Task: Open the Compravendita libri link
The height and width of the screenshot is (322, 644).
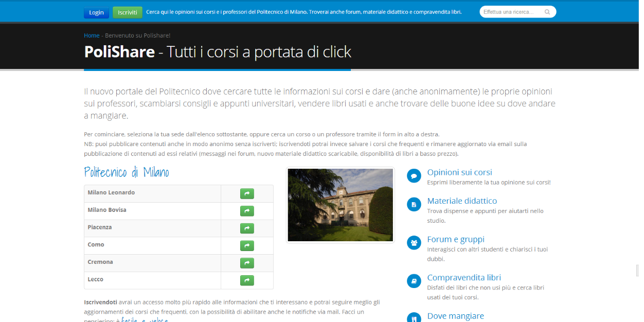Action: pyautogui.click(x=464, y=277)
